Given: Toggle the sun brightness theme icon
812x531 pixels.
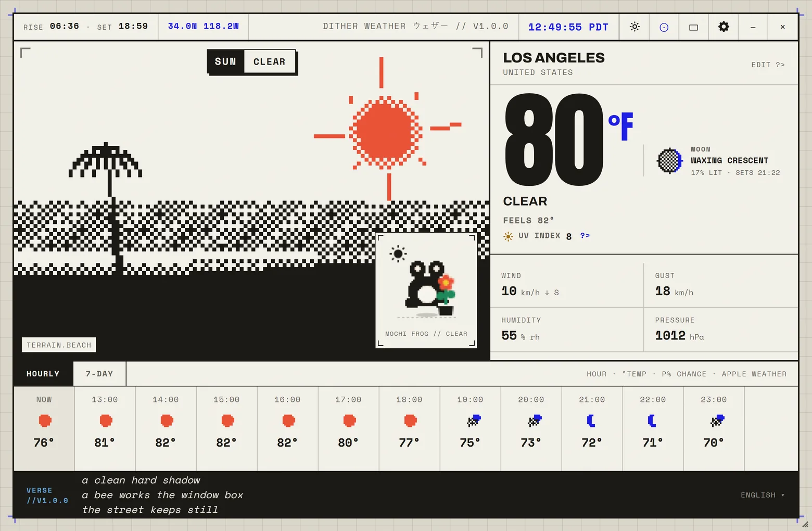Looking at the screenshot, I should pyautogui.click(x=634, y=27).
